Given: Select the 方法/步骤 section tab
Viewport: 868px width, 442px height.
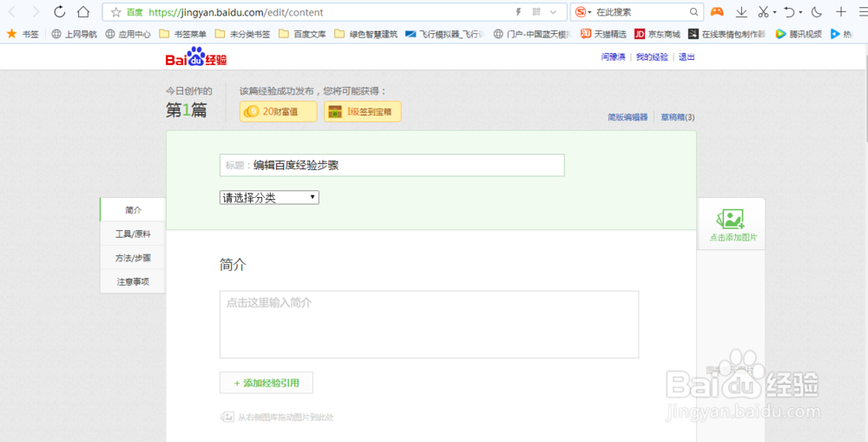Looking at the screenshot, I should (133, 258).
